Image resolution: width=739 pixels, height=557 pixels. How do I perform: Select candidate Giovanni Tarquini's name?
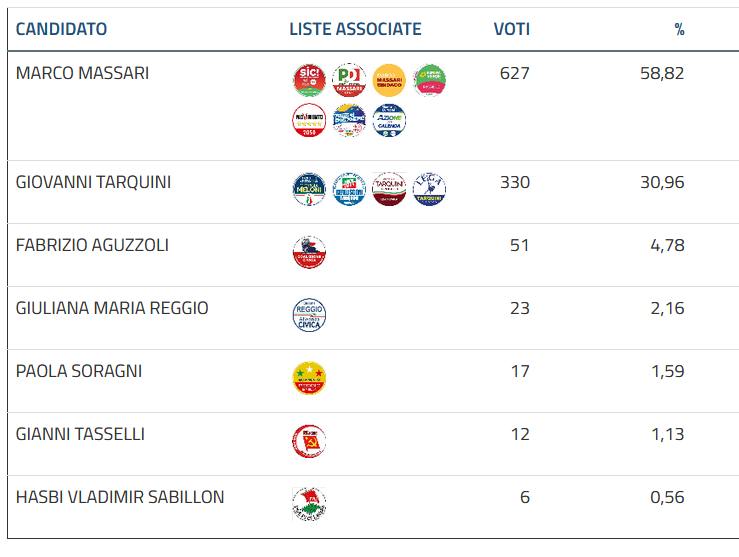(93, 182)
